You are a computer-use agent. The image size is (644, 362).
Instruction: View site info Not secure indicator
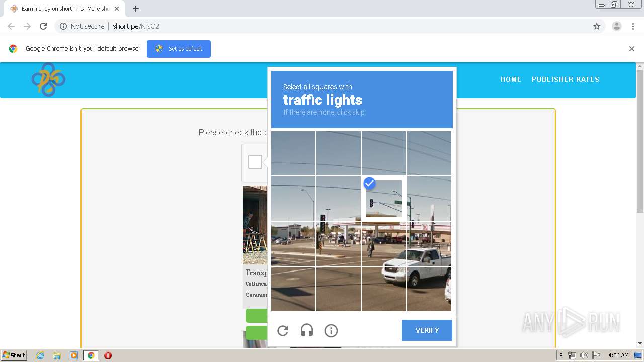click(82, 26)
